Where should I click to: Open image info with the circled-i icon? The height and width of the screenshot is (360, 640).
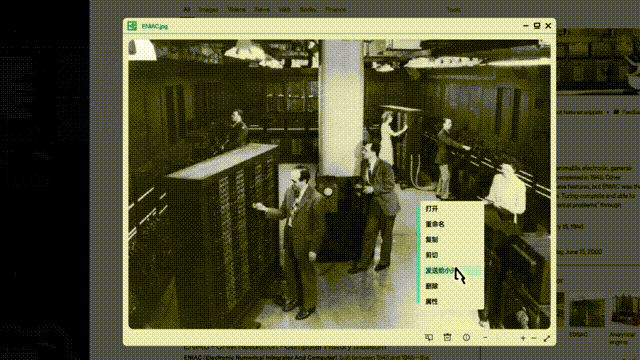click(x=466, y=338)
